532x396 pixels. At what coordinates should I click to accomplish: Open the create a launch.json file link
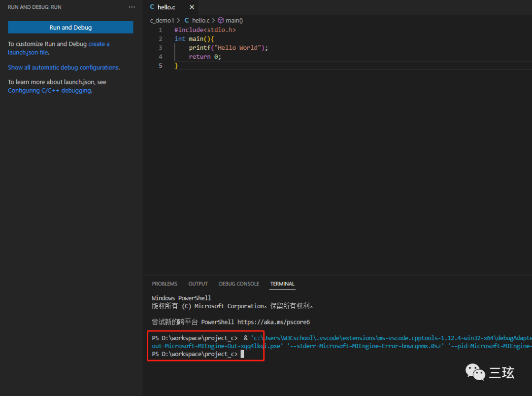coord(99,44)
